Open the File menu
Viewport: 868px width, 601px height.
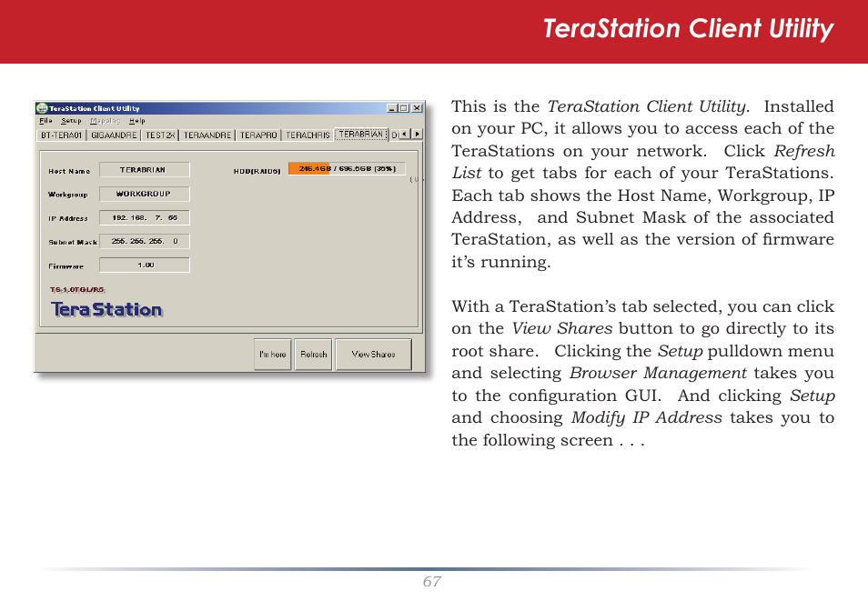(x=45, y=121)
